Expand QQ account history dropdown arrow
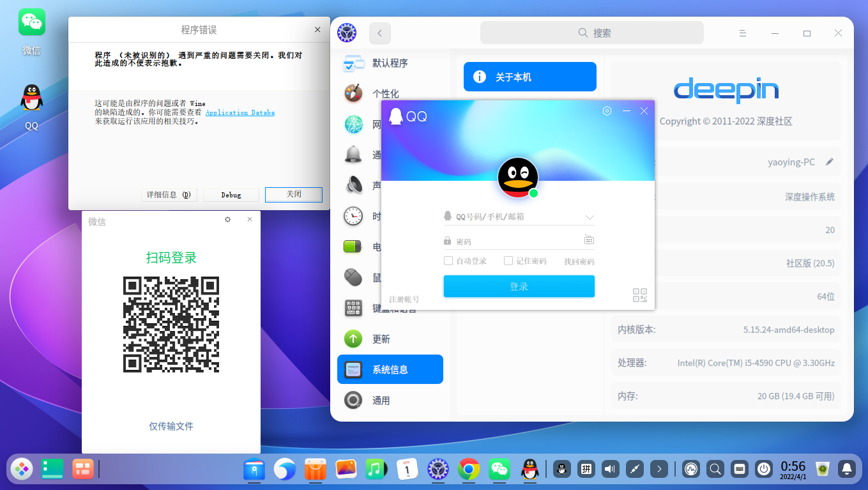Image resolution: width=868 pixels, height=490 pixels. click(x=590, y=217)
